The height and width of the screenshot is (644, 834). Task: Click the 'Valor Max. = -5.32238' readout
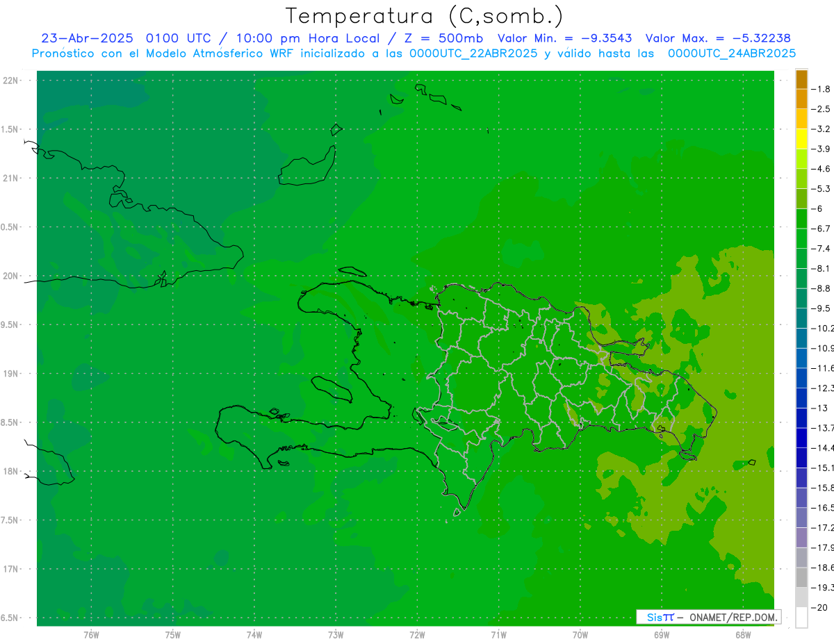[718, 38]
